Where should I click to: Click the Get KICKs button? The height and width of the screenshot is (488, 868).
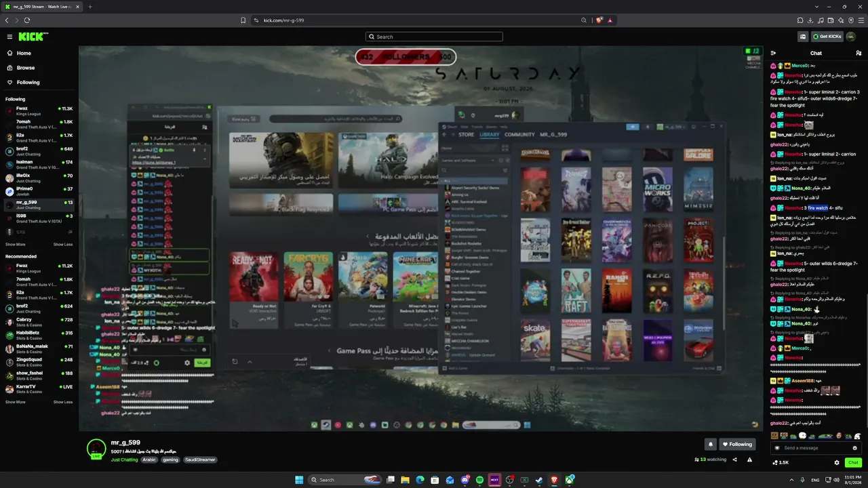pyautogui.click(x=827, y=37)
